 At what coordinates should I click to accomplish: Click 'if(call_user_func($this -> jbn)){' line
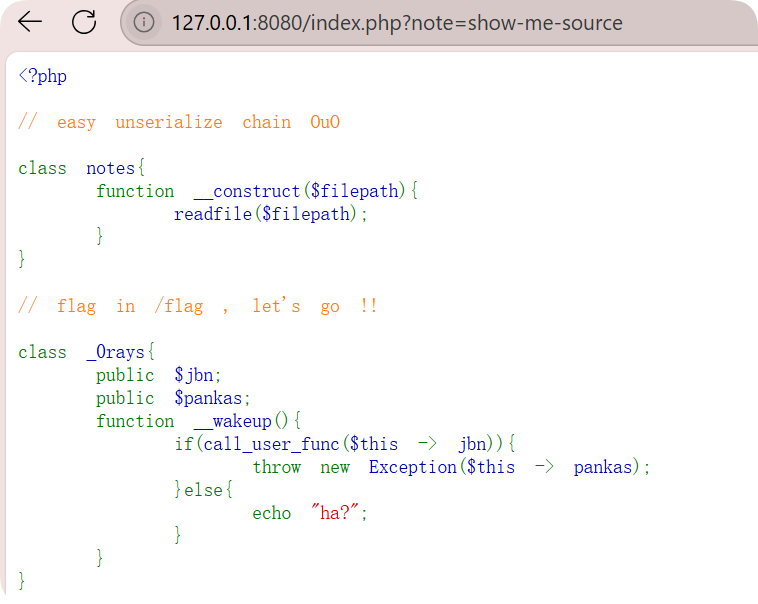(345, 443)
